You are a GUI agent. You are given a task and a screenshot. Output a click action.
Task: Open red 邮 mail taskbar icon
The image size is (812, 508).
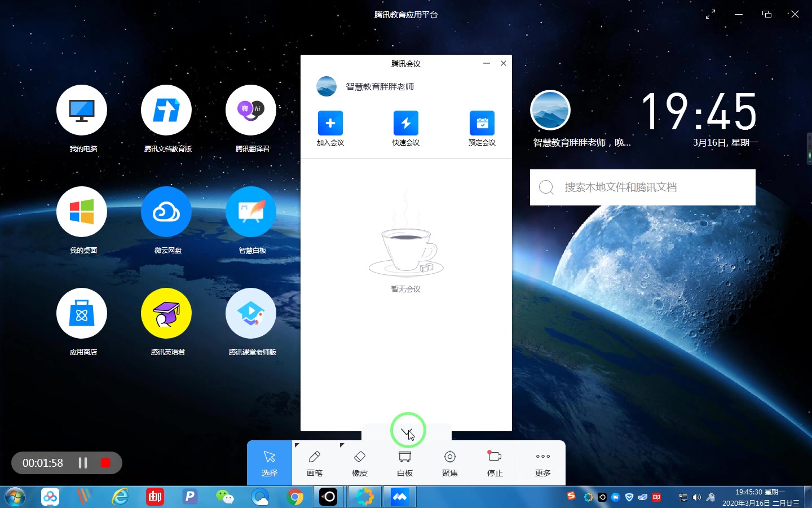155,497
